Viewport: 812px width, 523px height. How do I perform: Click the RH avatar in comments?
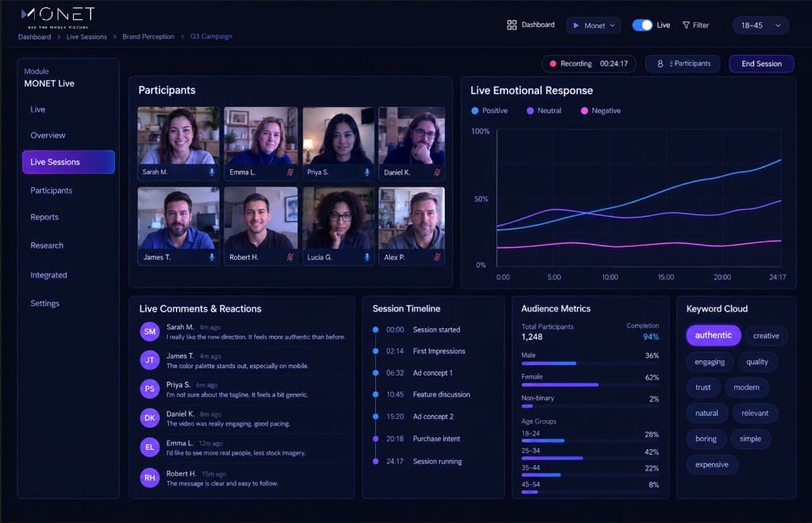[150, 478]
